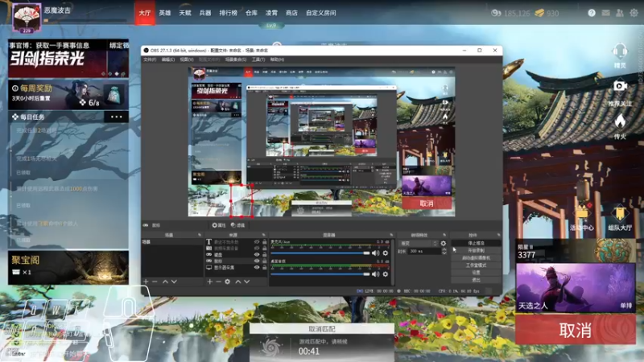Undock the 控件 panel via header icon
Screen dimensions: 644x362
(498, 235)
